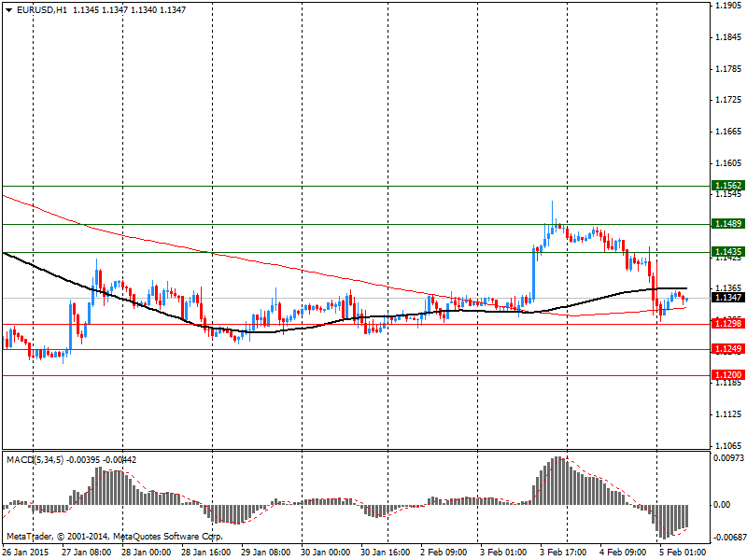Click the 2 Feb 09:00 time axis label
This screenshot has width=747, height=560.
click(444, 553)
